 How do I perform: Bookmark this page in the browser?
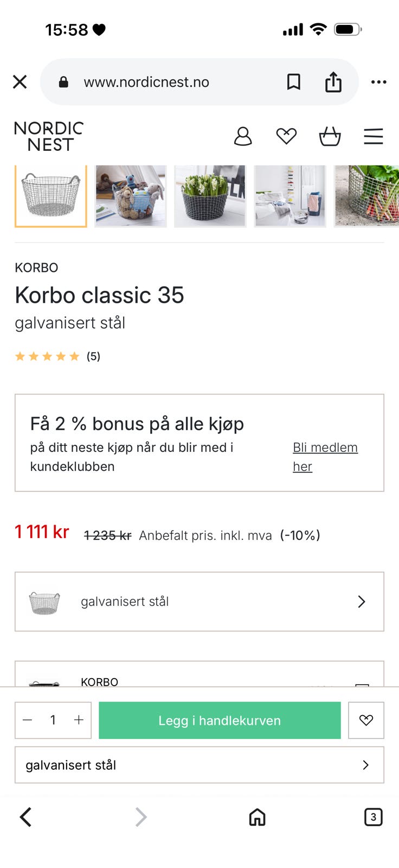click(x=294, y=82)
